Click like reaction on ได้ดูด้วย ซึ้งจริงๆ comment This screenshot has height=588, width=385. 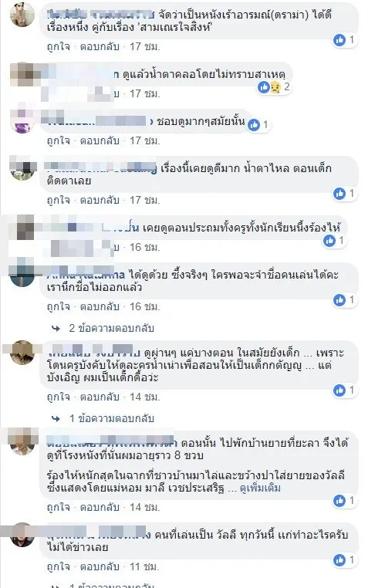(x=339, y=300)
